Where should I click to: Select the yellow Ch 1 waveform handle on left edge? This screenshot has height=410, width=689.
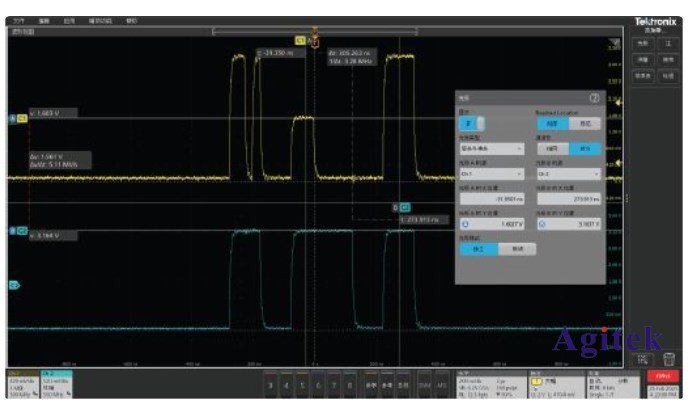13,120
